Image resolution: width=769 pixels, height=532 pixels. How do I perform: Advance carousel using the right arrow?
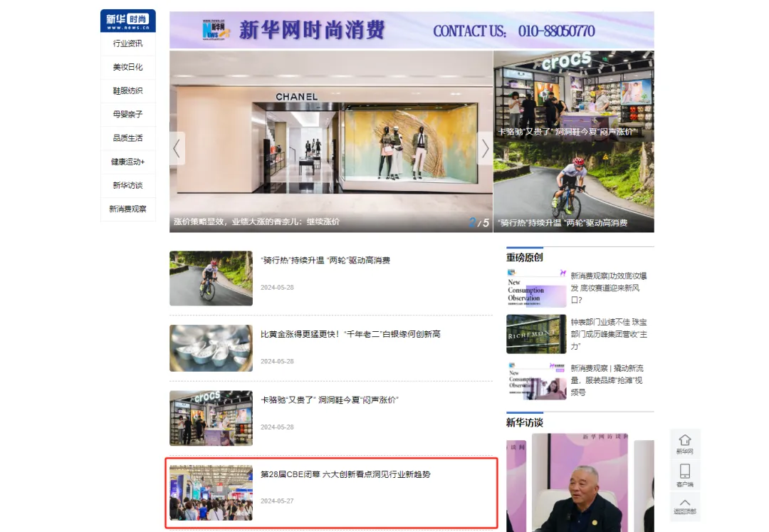(485, 148)
